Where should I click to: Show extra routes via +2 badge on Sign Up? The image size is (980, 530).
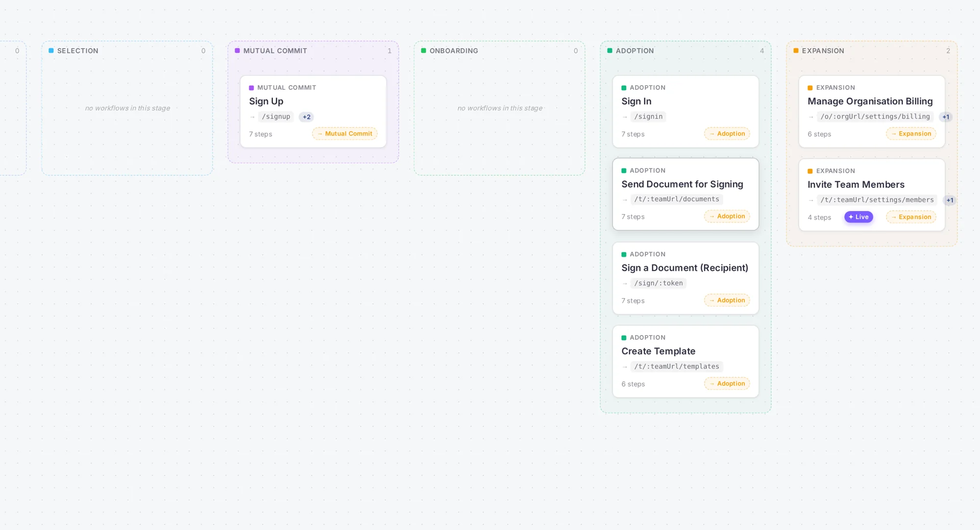pyautogui.click(x=306, y=117)
